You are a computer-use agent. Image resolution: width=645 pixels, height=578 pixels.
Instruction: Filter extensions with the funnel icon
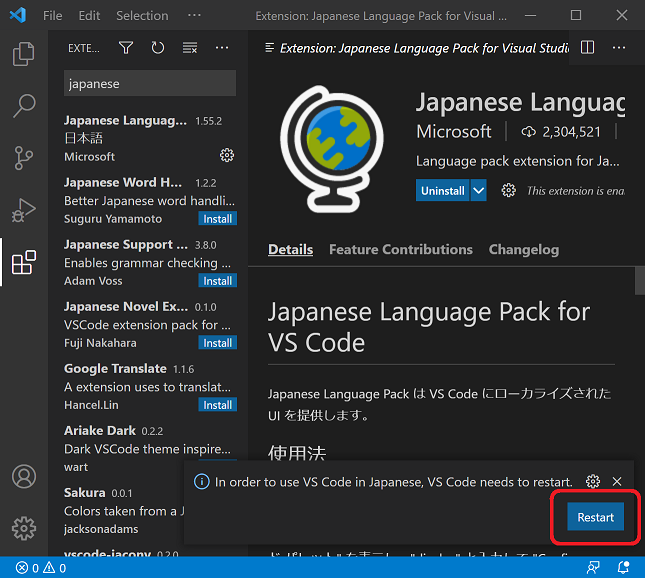[x=126, y=48]
